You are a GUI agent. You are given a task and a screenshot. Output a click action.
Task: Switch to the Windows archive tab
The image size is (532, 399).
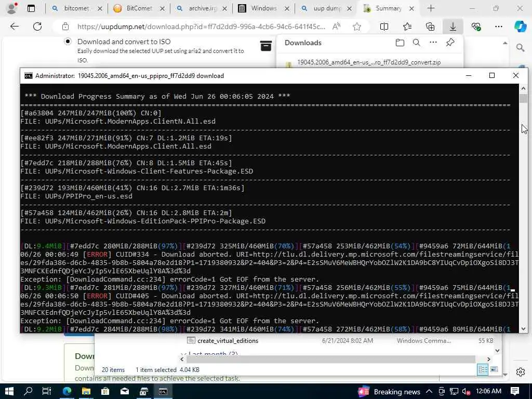pyautogui.click(x=263, y=8)
